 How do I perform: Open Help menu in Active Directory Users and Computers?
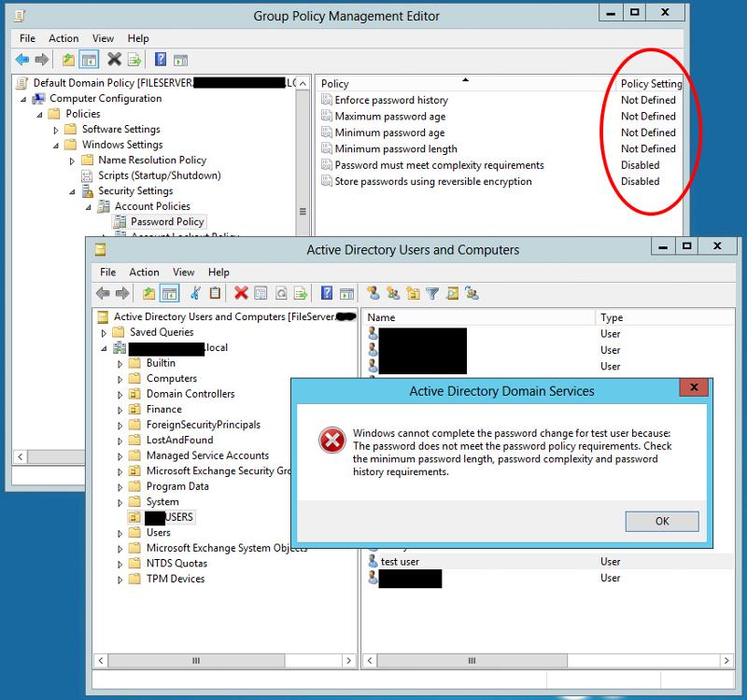[x=218, y=272]
